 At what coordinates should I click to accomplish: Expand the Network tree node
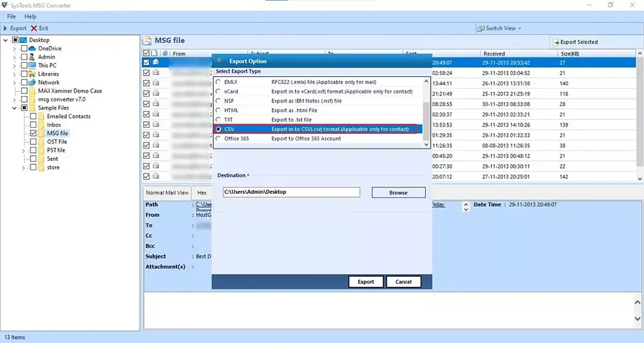(15, 83)
